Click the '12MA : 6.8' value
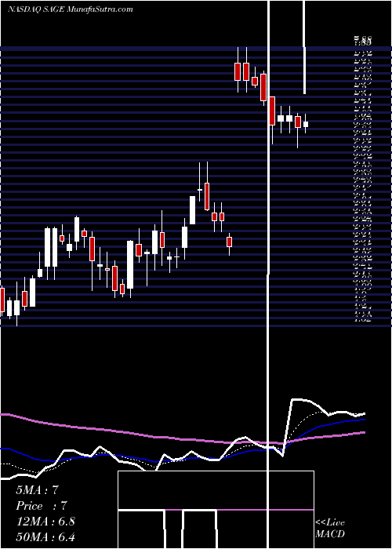 pos(45,522)
